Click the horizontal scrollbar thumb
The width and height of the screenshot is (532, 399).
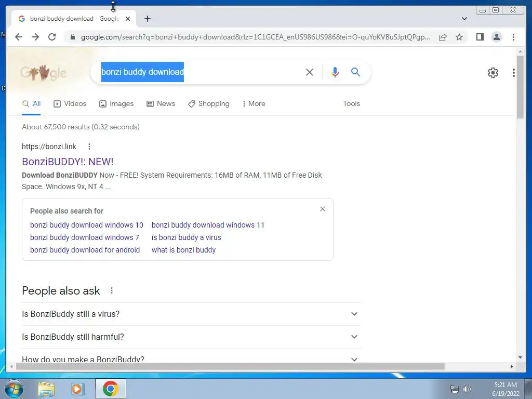coord(230,366)
